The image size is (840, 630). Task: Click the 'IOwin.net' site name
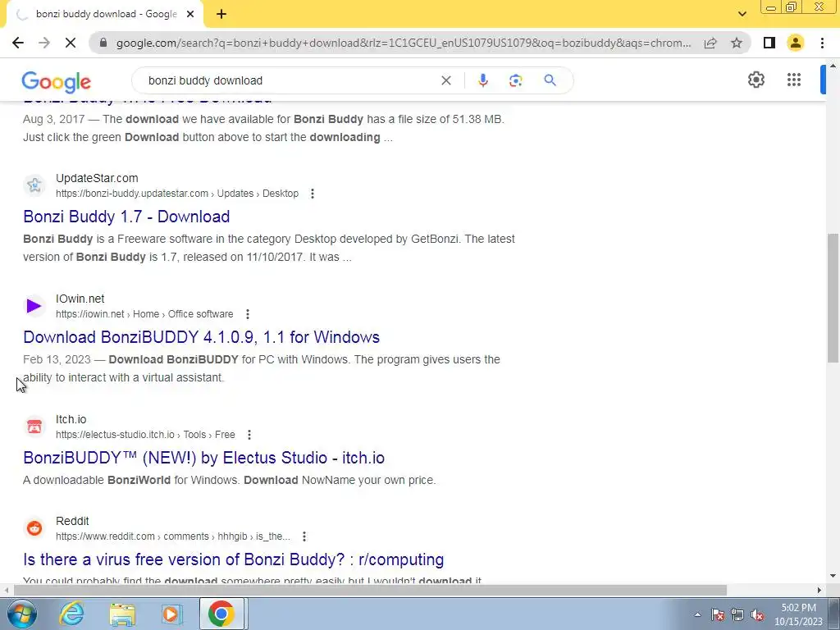[80, 299]
